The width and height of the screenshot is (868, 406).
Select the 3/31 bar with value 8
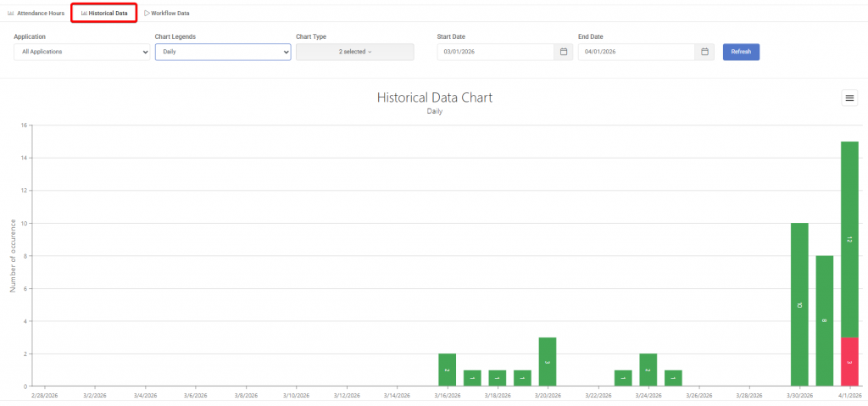pyautogui.click(x=824, y=320)
